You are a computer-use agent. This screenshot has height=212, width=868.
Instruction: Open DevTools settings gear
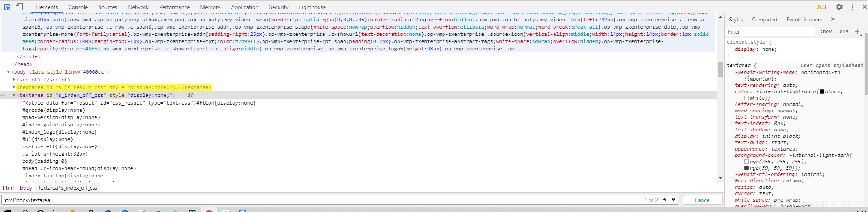point(839,7)
